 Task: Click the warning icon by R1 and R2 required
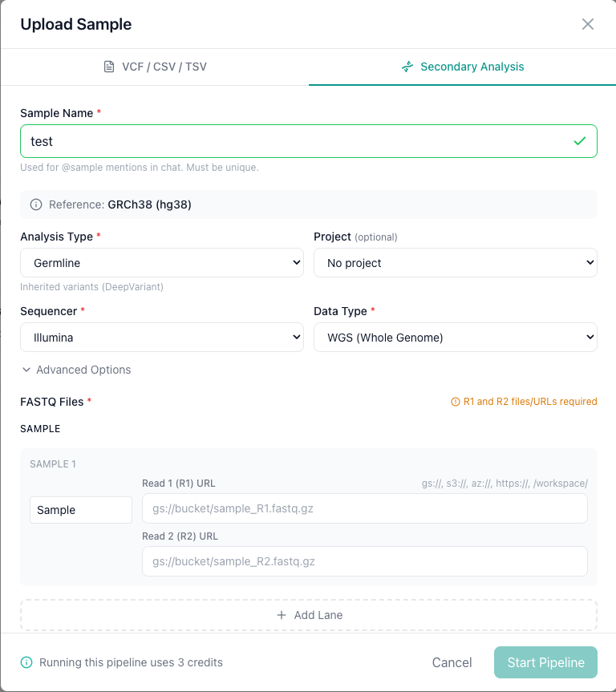(x=456, y=402)
